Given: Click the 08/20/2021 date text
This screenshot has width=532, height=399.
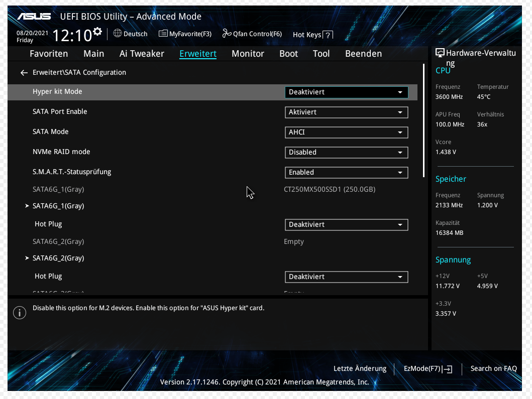Looking at the screenshot, I should click(x=32, y=33).
